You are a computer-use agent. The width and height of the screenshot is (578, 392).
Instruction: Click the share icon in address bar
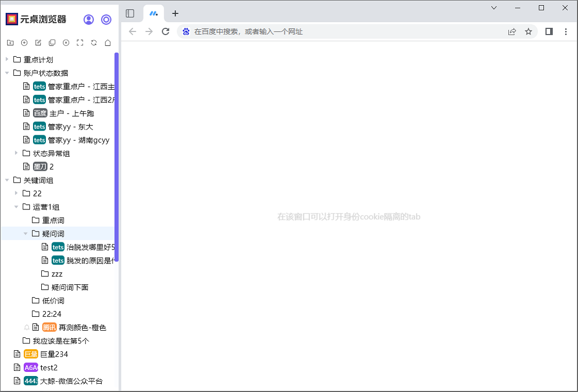click(512, 31)
